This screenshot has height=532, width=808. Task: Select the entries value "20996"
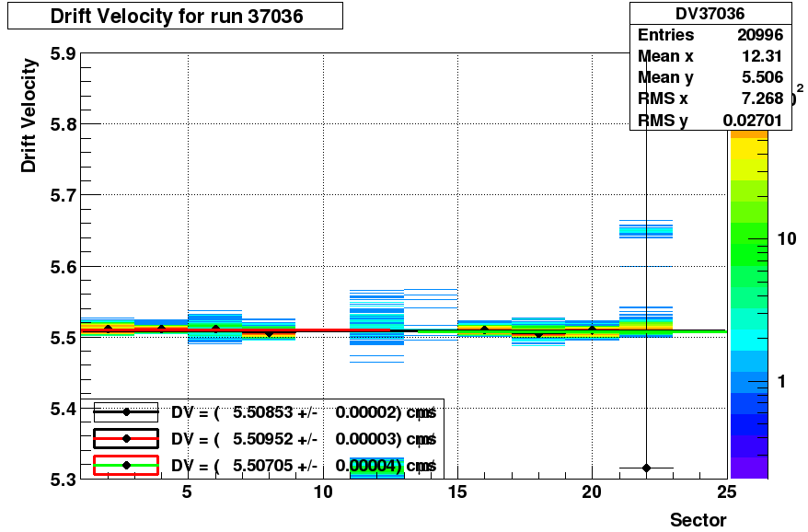coord(760,35)
